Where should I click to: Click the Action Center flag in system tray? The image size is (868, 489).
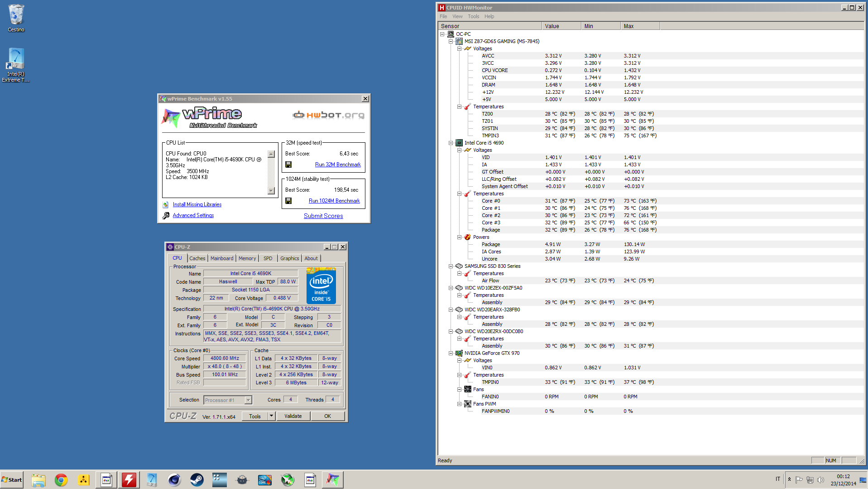pos(799,480)
